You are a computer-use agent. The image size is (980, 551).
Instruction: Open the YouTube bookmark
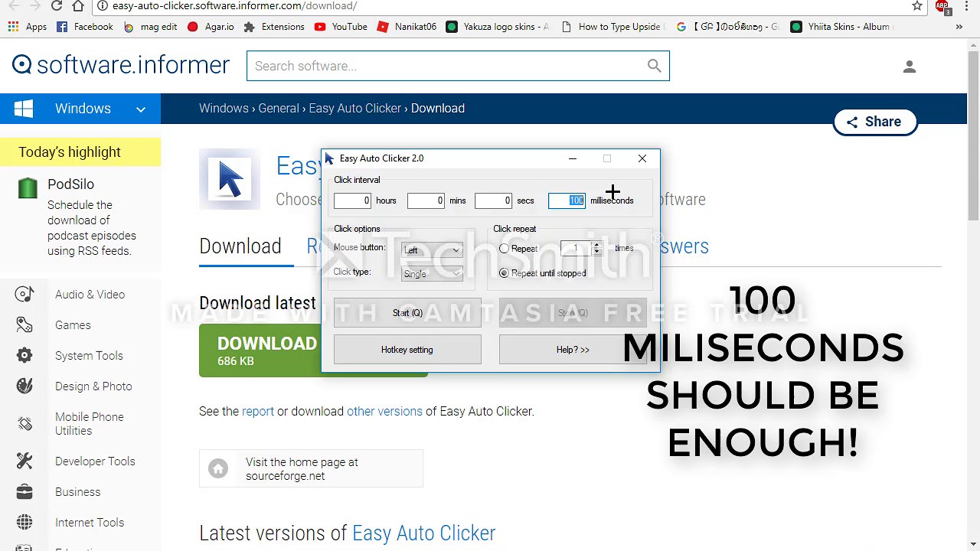[x=340, y=27]
